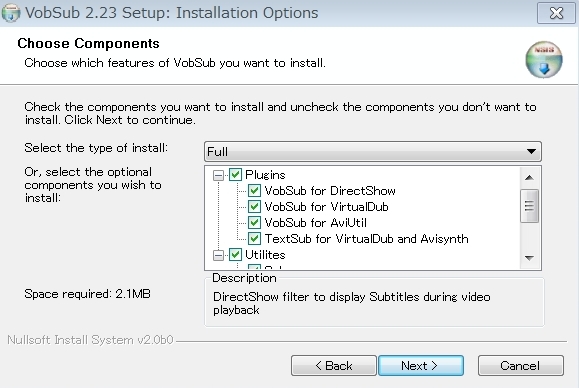Select the TextSub for VirtualDub and Avisynth label
Screen dimensions: 579x388
[366, 239]
